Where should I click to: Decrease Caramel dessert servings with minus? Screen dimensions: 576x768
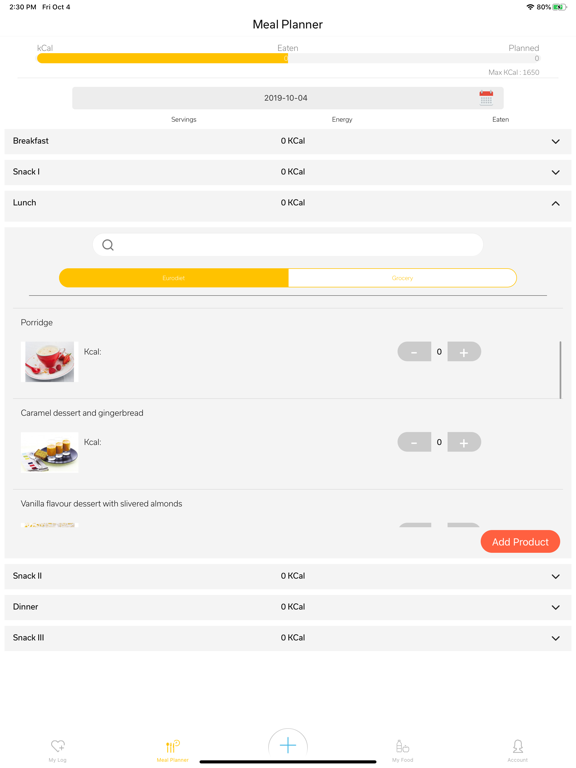coord(414,442)
